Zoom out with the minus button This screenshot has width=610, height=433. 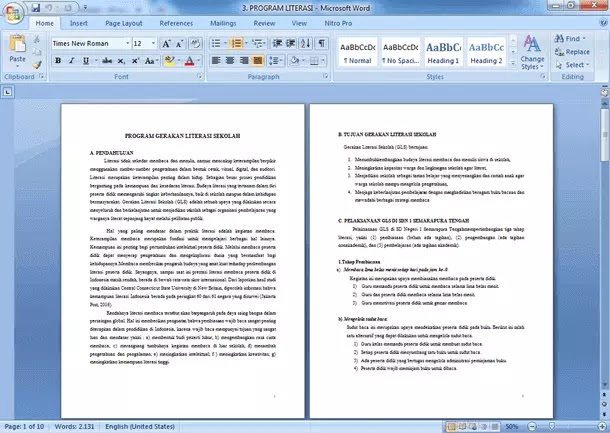click(x=533, y=427)
